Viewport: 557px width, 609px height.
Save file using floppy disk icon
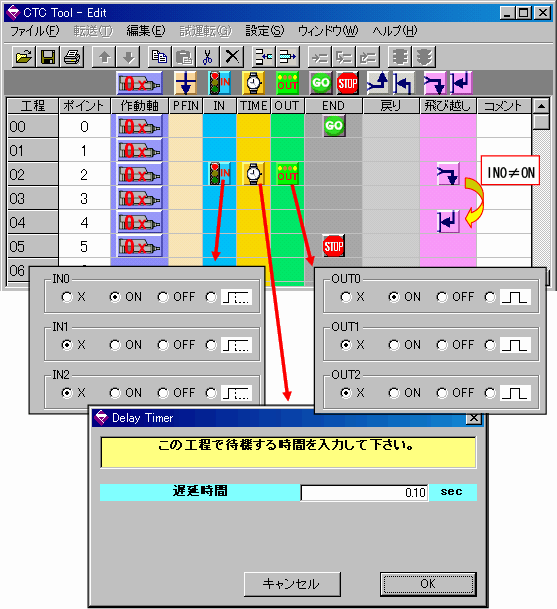[x=48, y=57]
